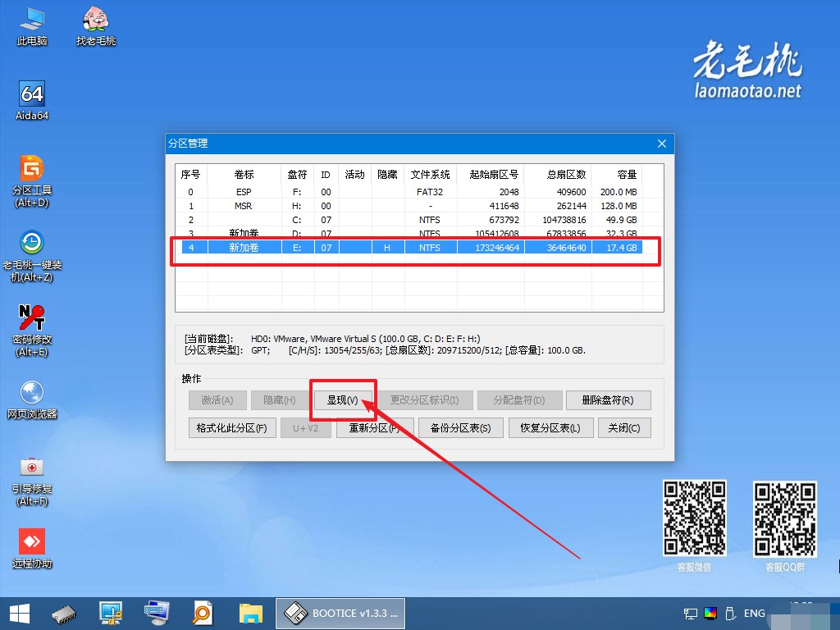Click the colorful display tray icon
This screenshot has height=630, width=840.
(x=710, y=614)
